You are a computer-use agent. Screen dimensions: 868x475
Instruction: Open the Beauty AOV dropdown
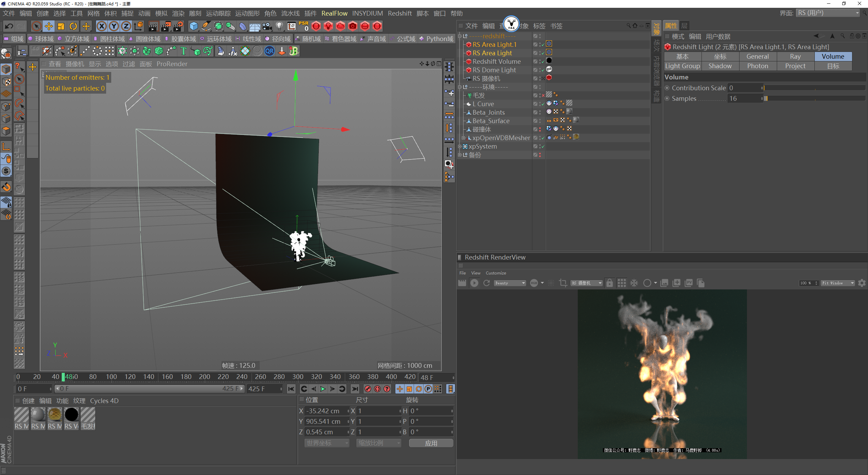pyautogui.click(x=510, y=283)
